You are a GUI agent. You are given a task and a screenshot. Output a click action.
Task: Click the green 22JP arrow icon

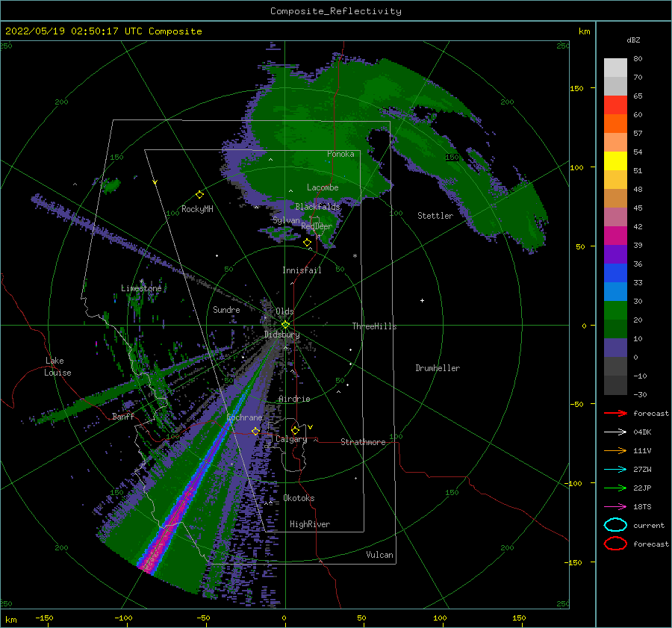(615, 488)
